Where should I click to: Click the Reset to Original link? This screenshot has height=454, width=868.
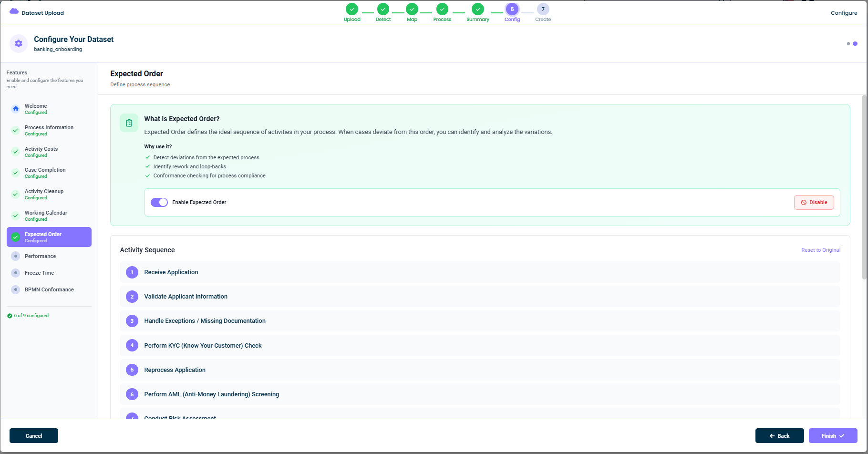click(x=821, y=250)
